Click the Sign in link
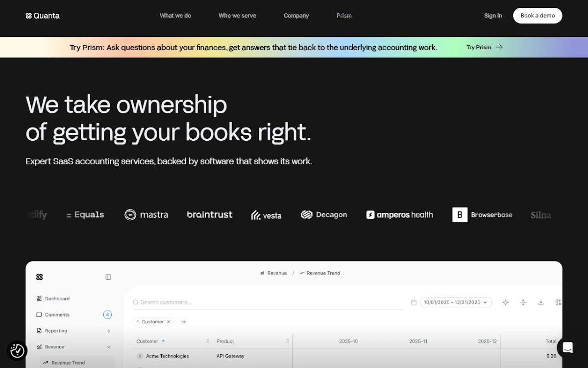The image size is (588, 368). [x=493, y=16]
